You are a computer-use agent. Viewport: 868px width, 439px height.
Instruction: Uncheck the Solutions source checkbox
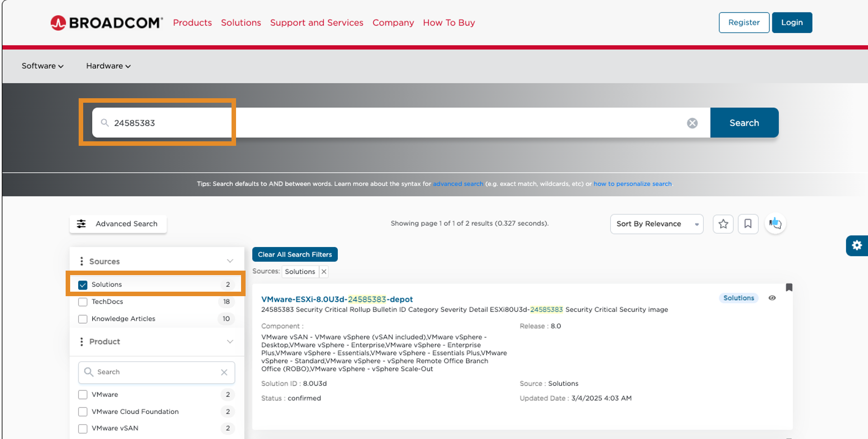tap(83, 285)
